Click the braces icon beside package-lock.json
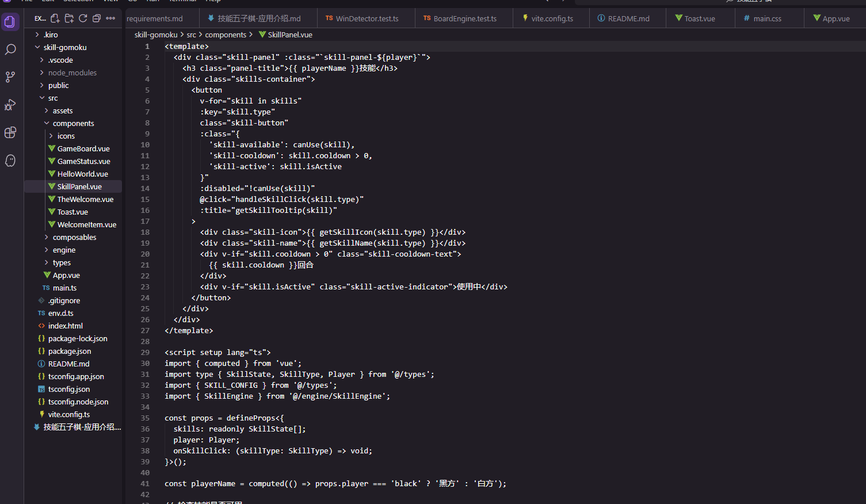 41,338
